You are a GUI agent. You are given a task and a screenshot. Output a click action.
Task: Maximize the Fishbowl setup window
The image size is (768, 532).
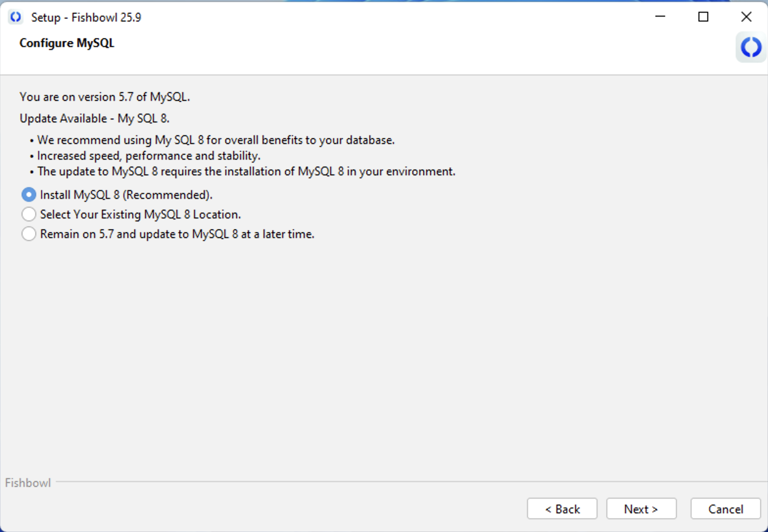point(703,17)
